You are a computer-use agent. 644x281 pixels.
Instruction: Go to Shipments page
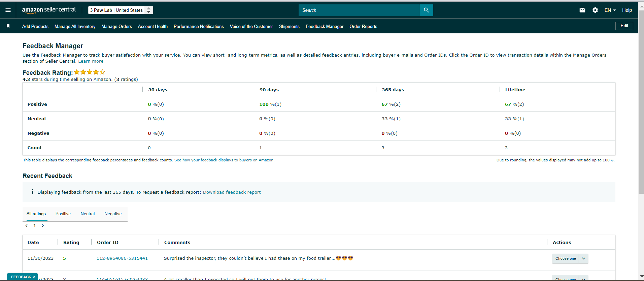coord(289,26)
